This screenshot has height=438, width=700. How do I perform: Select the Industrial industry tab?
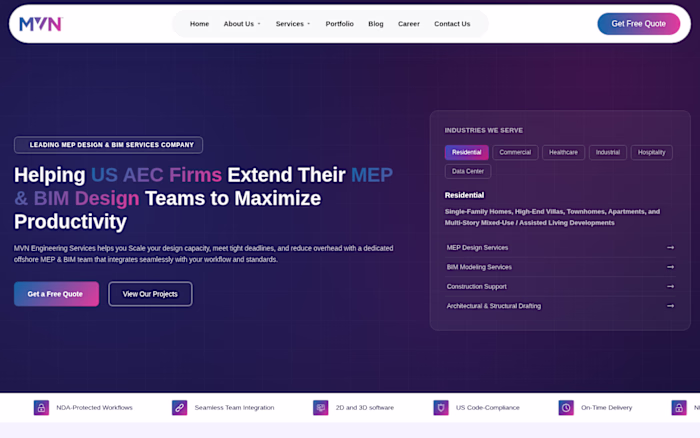pyautogui.click(x=608, y=152)
